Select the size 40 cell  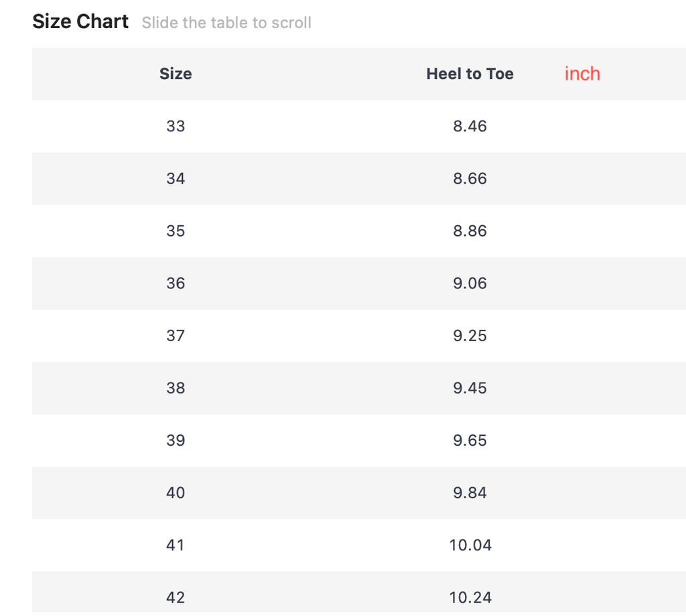coord(176,493)
